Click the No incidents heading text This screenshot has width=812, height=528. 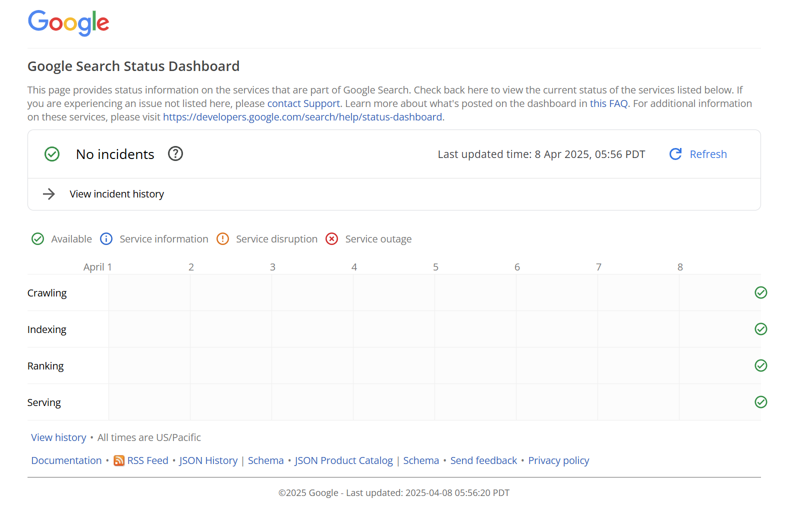pos(115,154)
